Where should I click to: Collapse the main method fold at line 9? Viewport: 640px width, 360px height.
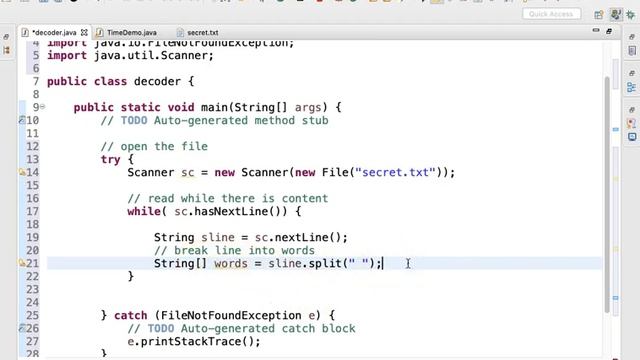[x=42, y=107]
